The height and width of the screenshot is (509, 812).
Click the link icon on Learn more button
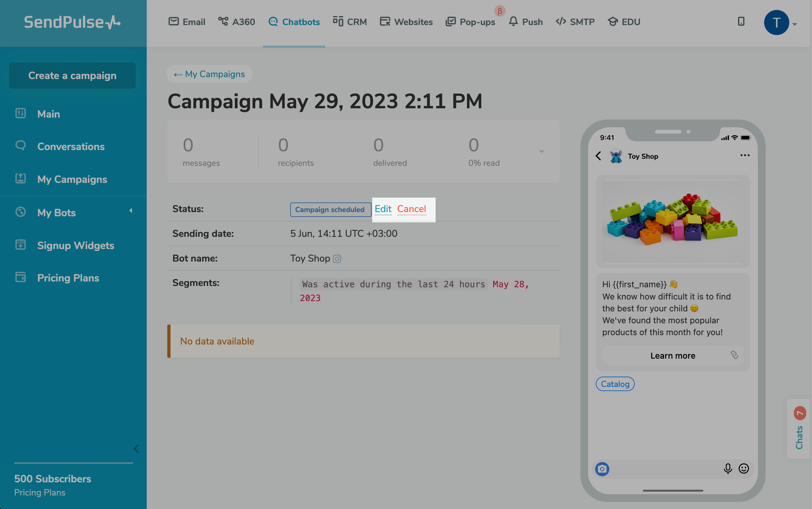(x=734, y=355)
